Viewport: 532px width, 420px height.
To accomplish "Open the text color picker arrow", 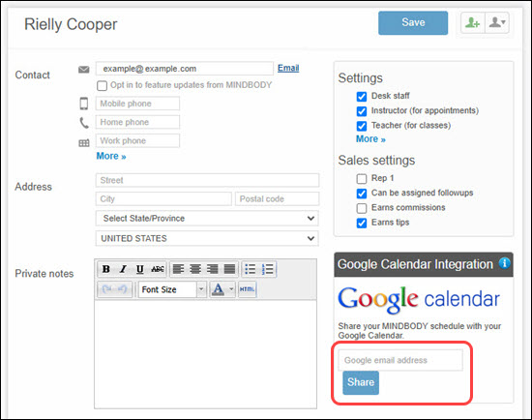I will [231, 289].
